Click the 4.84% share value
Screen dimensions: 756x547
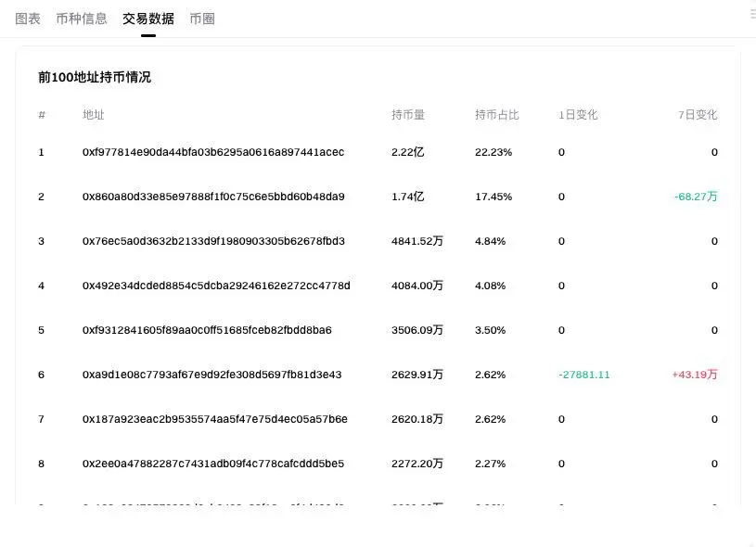(491, 241)
